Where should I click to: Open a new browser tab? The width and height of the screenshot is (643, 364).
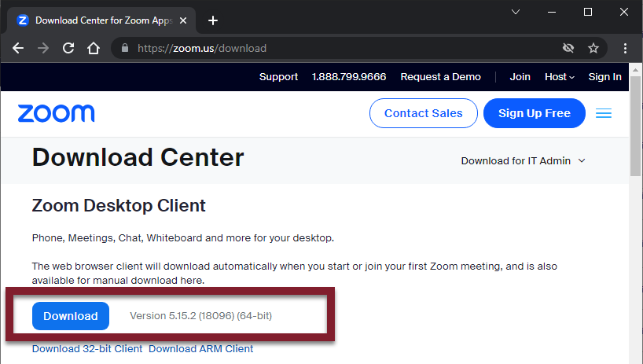(x=213, y=20)
